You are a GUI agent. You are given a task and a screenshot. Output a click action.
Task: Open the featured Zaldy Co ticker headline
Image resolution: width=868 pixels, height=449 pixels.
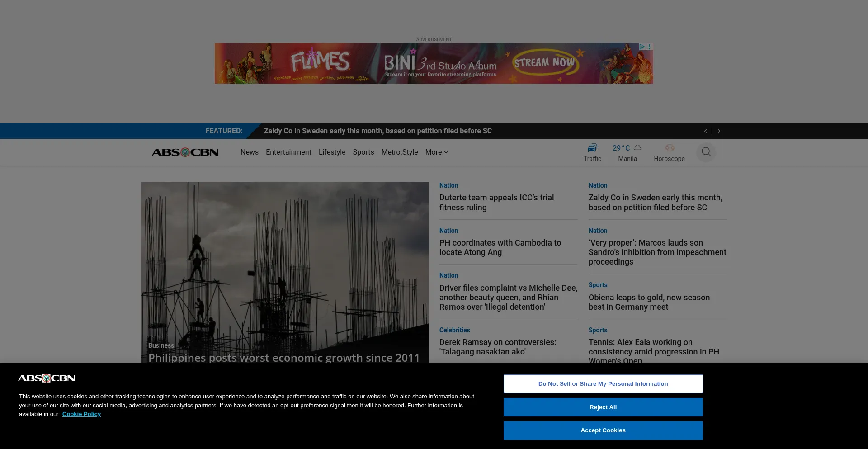coord(378,131)
